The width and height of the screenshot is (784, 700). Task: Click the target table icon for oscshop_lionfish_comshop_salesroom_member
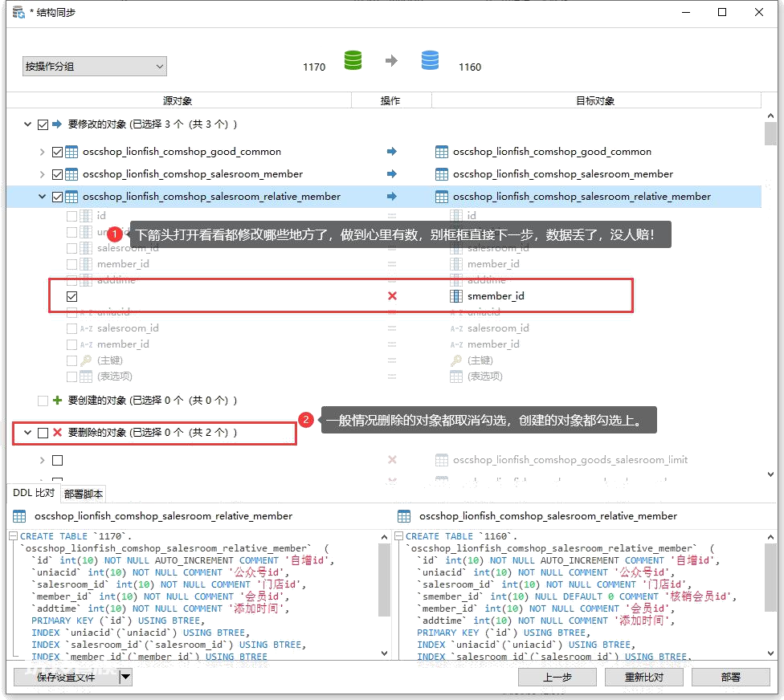(442, 174)
